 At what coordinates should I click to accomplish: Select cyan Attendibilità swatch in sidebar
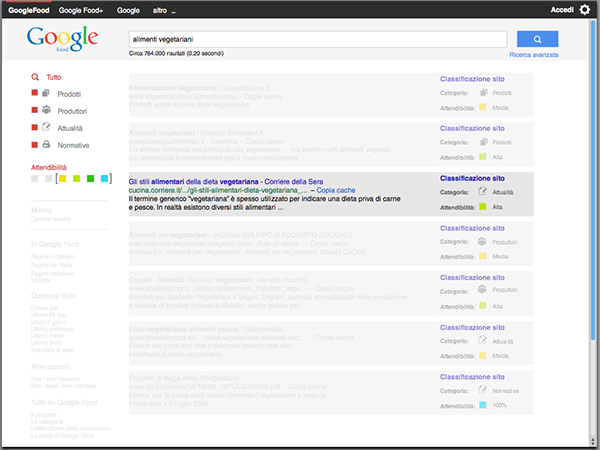tap(104, 178)
